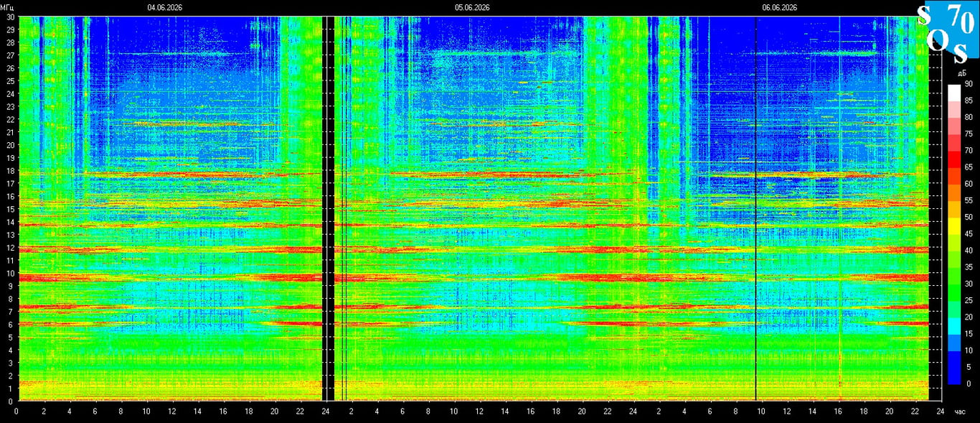Click hour 0 label at time axis start

17,412
